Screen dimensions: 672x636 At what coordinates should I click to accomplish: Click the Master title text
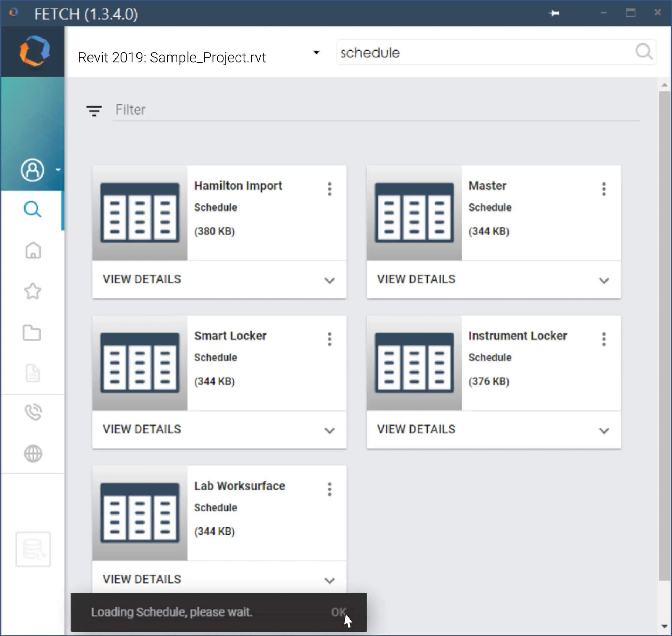(x=487, y=186)
